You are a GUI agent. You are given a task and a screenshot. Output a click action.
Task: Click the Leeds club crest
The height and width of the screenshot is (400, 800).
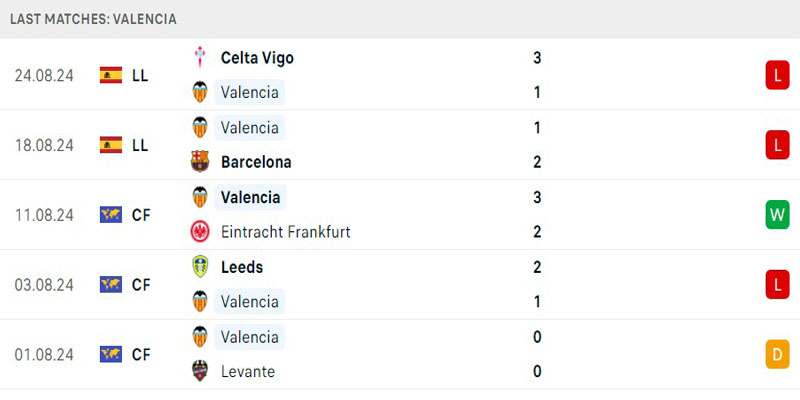tap(199, 266)
